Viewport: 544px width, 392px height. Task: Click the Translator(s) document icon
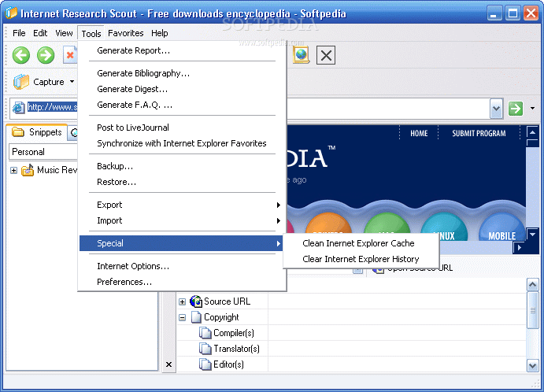pos(205,349)
